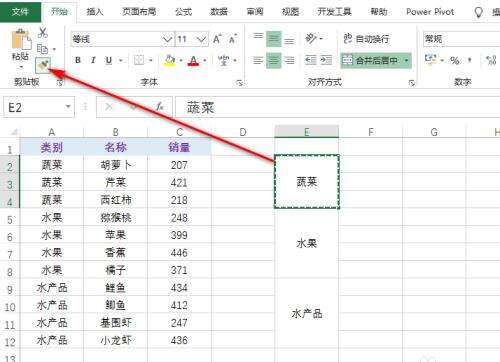Click the comma style icon
Image resolution: width=500 pixels, height=362 pixels.
470,60
